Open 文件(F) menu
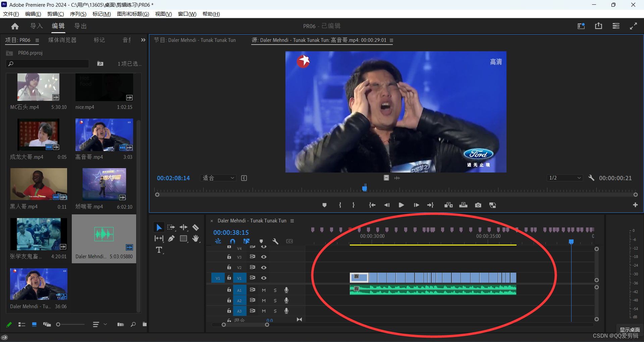 11,14
